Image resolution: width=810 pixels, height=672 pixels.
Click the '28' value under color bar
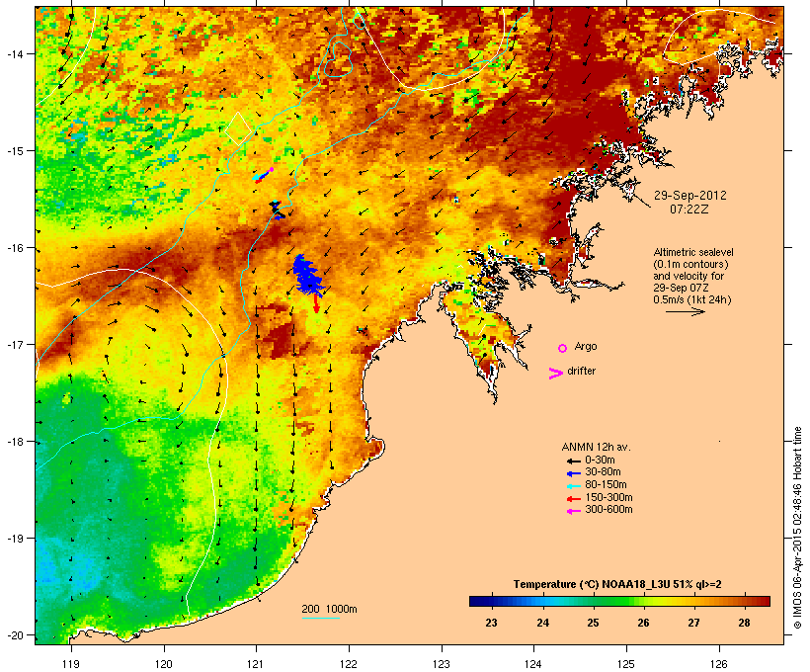tap(744, 623)
